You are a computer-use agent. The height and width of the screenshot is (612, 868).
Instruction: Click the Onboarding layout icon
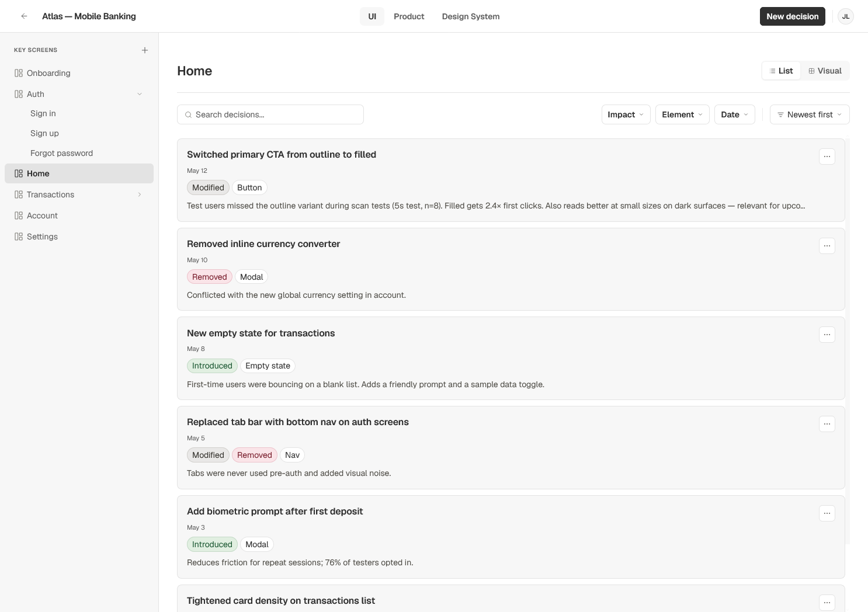pyautogui.click(x=19, y=73)
